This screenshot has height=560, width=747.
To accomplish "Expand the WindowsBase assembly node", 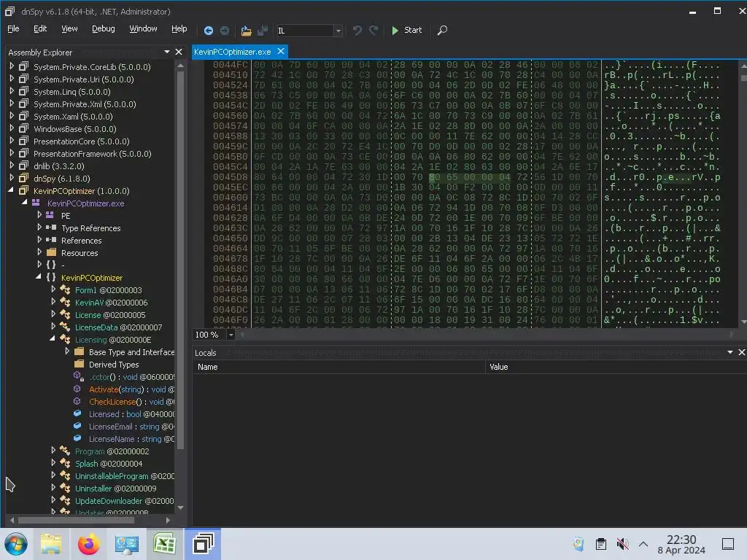I will [12, 128].
